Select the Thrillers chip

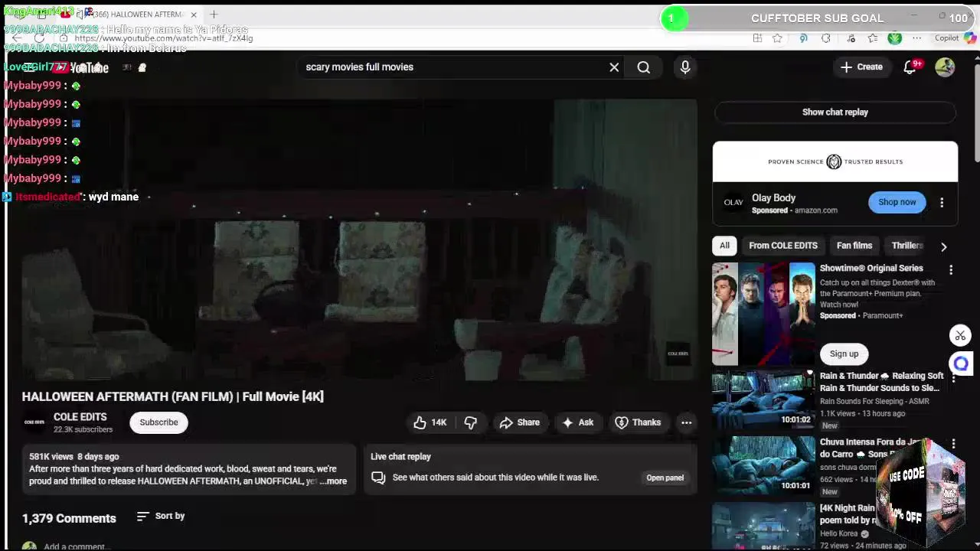[907, 246]
